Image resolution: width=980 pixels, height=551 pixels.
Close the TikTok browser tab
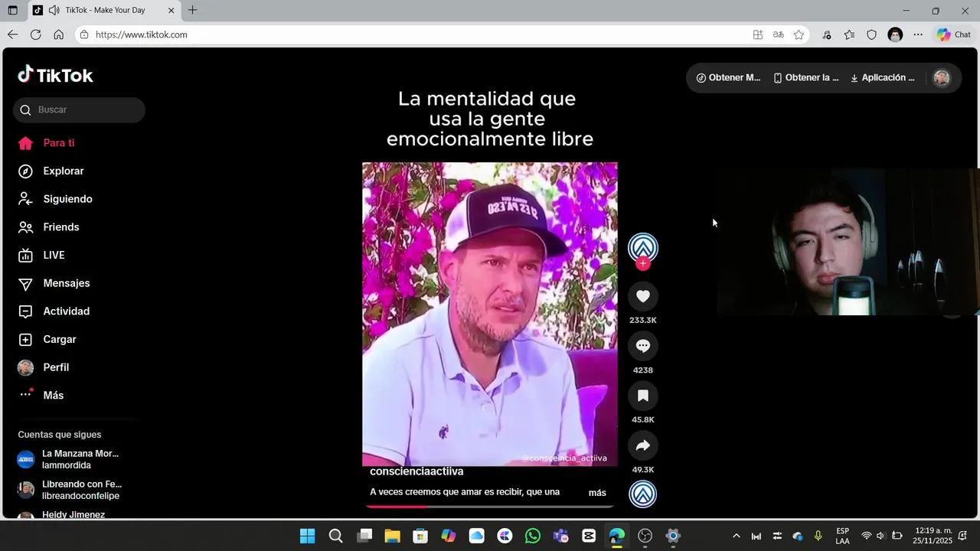(x=171, y=11)
